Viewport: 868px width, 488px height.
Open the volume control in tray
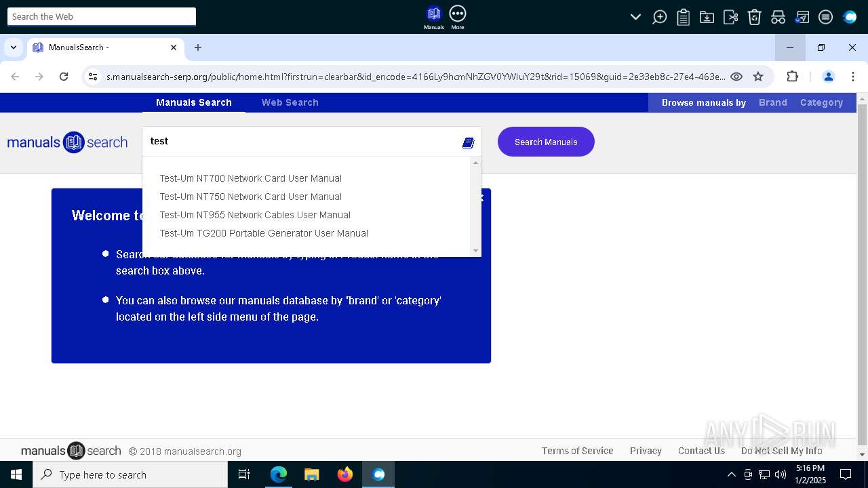pyautogui.click(x=781, y=474)
